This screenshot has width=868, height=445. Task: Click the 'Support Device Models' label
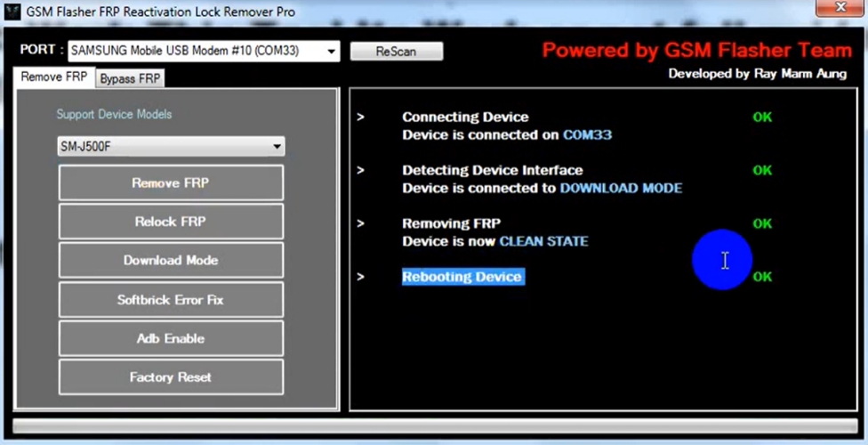114,114
